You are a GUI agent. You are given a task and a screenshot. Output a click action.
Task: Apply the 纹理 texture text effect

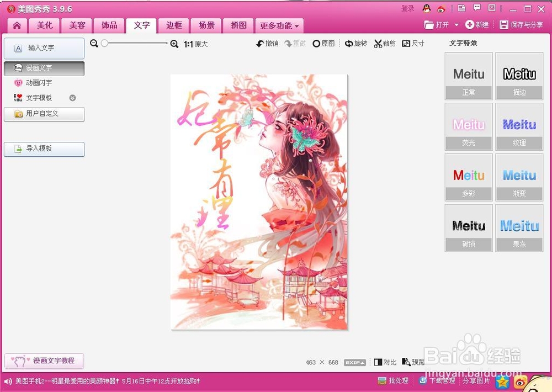pyautogui.click(x=519, y=127)
